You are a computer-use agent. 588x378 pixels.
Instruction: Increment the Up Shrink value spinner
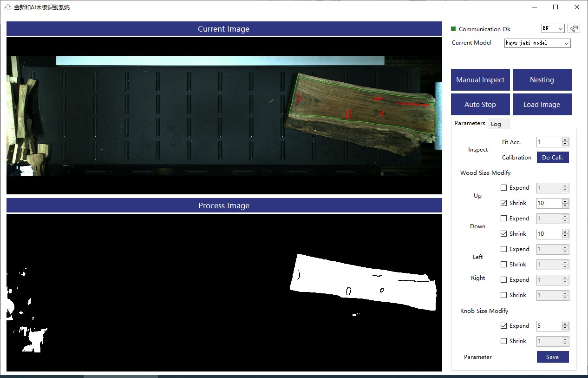565,201
